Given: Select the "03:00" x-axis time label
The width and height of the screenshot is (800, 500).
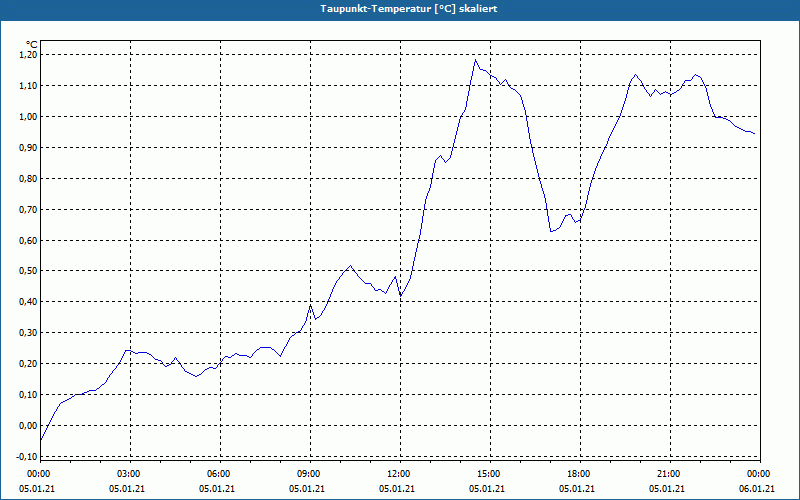Looking at the screenshot, I should click(x=128, y=474).
